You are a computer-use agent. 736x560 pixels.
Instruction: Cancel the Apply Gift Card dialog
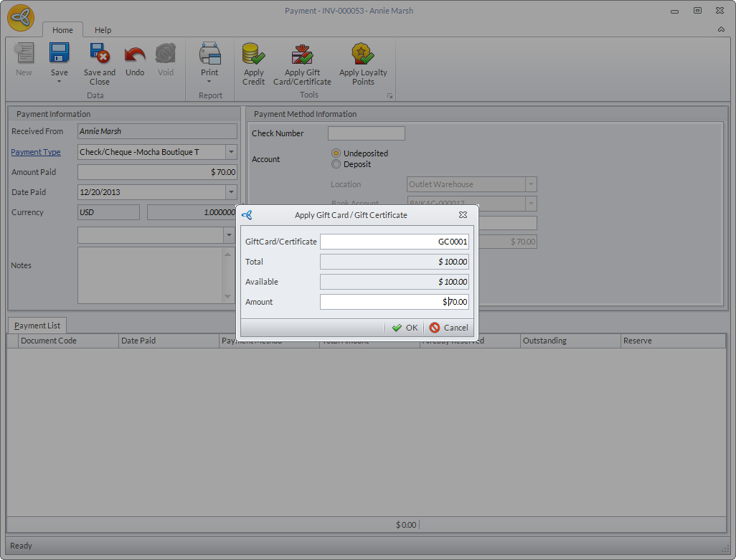pyautogui.click(x=448, y=328)
